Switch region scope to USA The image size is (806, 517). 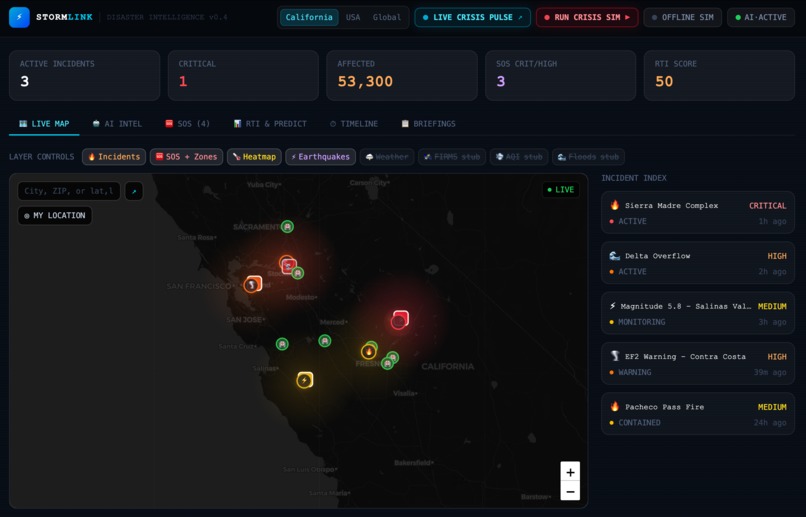coord(353,17)
